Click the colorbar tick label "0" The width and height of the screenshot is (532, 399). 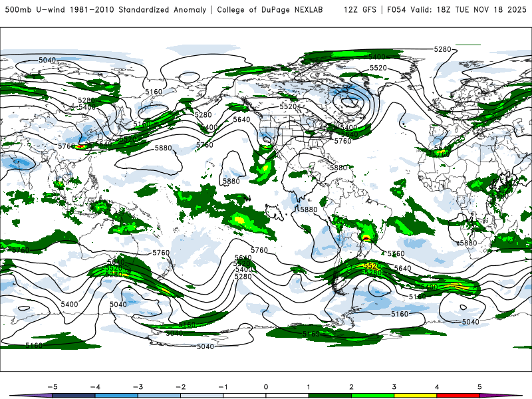click(x=266, y=387)
